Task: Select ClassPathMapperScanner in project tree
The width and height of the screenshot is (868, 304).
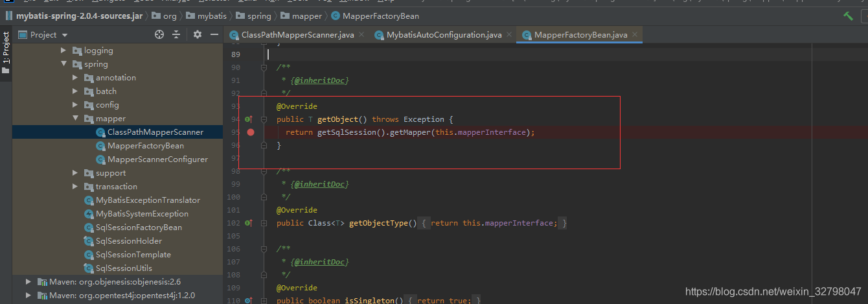Action: coord(155,132)
